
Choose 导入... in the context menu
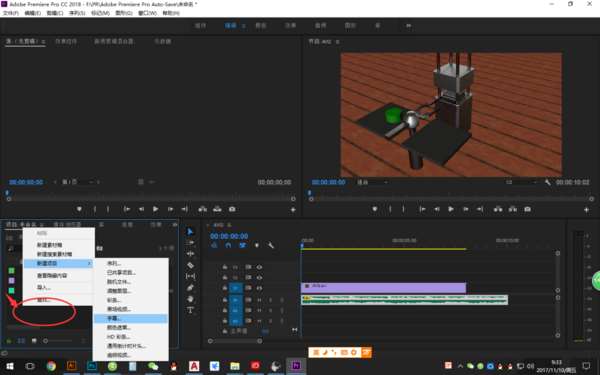58,287
